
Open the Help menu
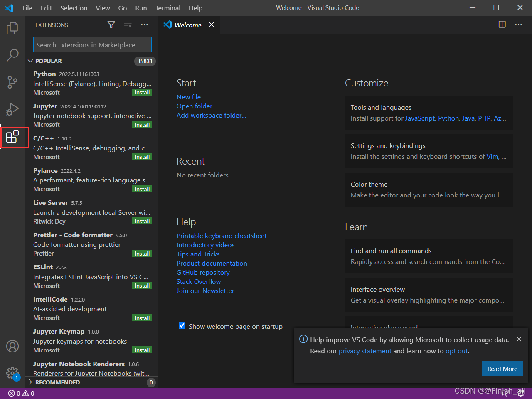pyautogui.click(x=195, y=8)
